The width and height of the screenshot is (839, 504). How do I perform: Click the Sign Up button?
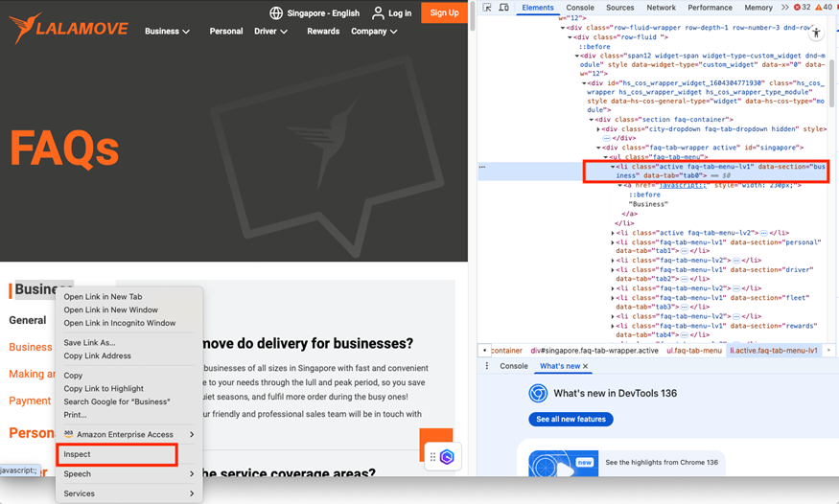pos(445,12)
